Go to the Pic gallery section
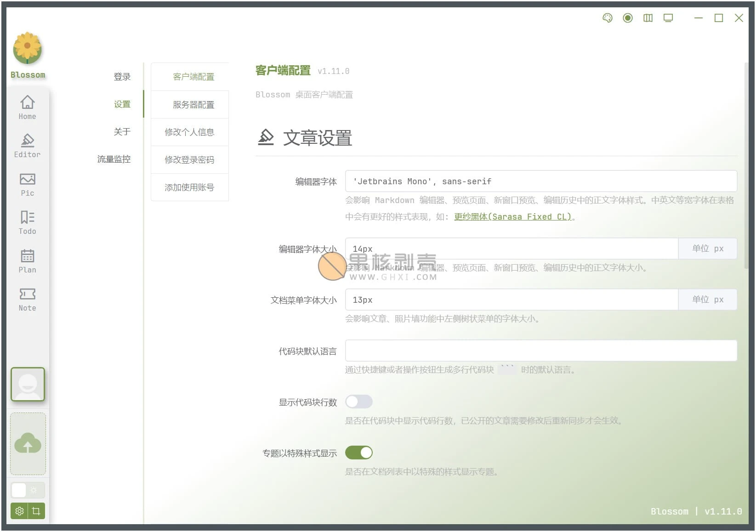 click(x=27, y=184)
